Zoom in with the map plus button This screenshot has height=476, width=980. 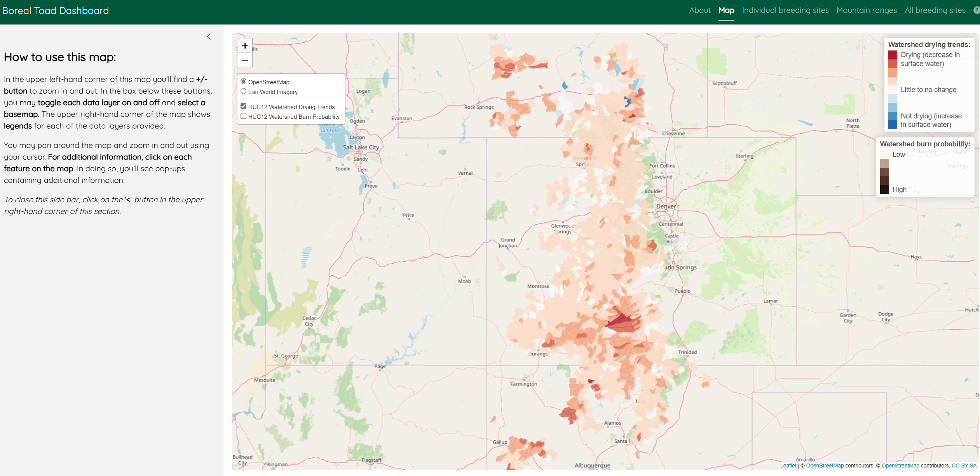tap(245, 46)
